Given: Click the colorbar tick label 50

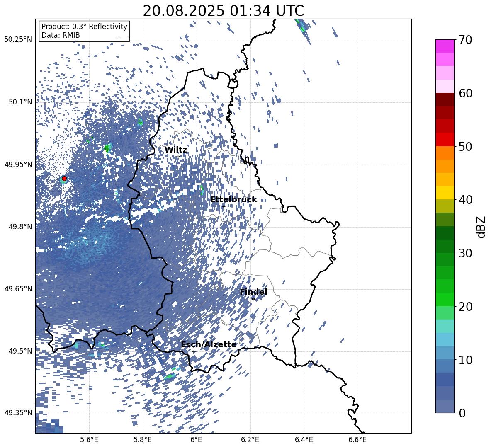Looking at the screenshot, I should 465,146.
